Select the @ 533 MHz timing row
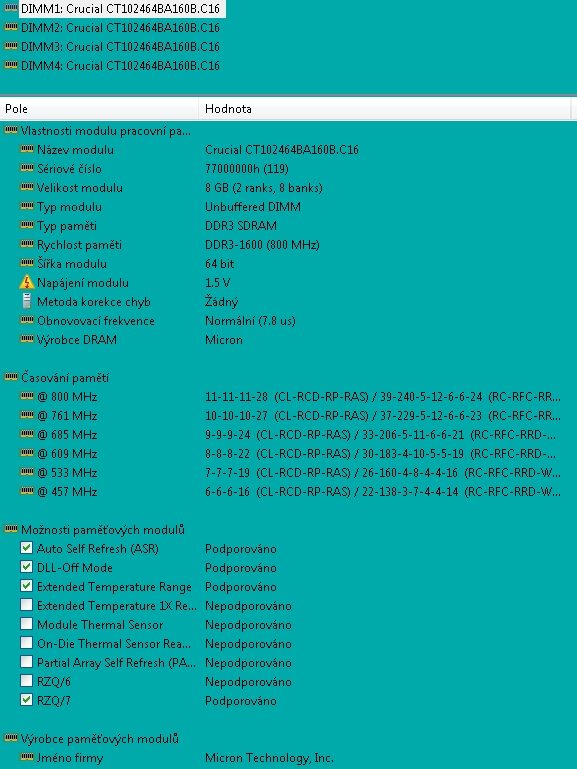This screenshot has width=577, height=769. click(x=288, y=472)
